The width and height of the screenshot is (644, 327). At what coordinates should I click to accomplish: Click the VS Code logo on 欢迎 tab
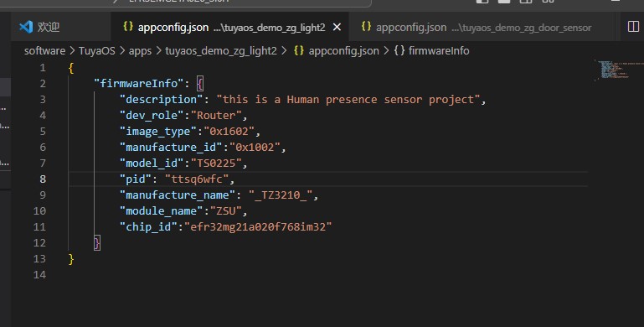pyautogui.click(x=26, y=27)
